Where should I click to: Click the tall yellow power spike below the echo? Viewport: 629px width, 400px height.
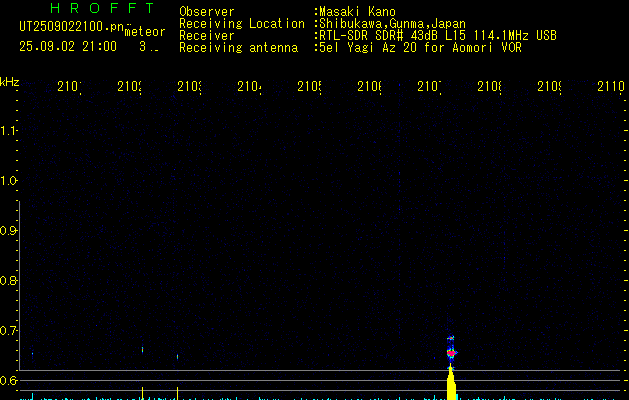click(452, 383)
